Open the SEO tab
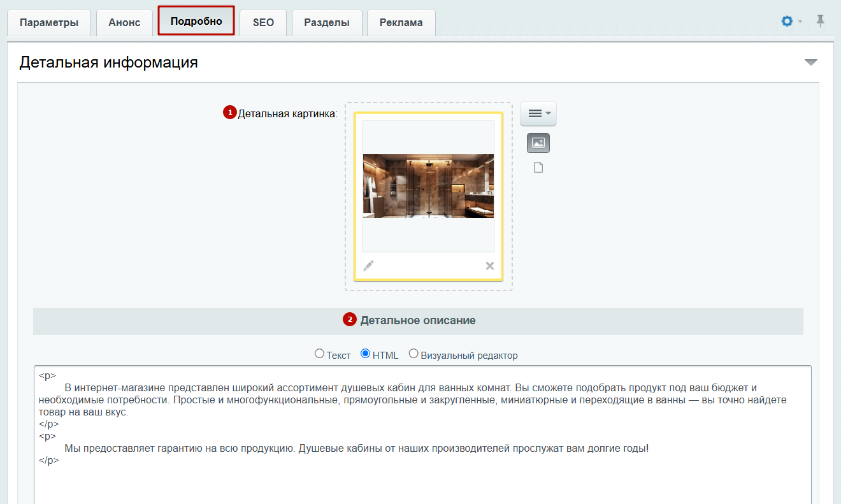 coord(263,23)
